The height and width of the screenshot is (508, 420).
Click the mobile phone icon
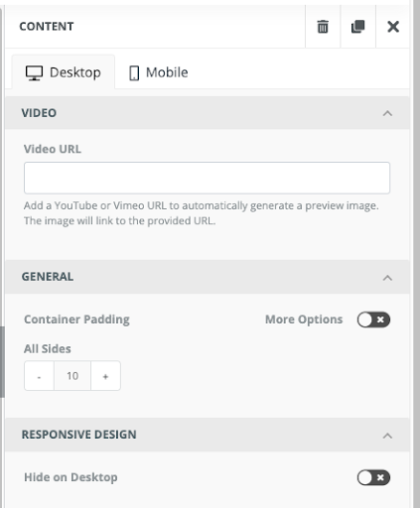134,73
